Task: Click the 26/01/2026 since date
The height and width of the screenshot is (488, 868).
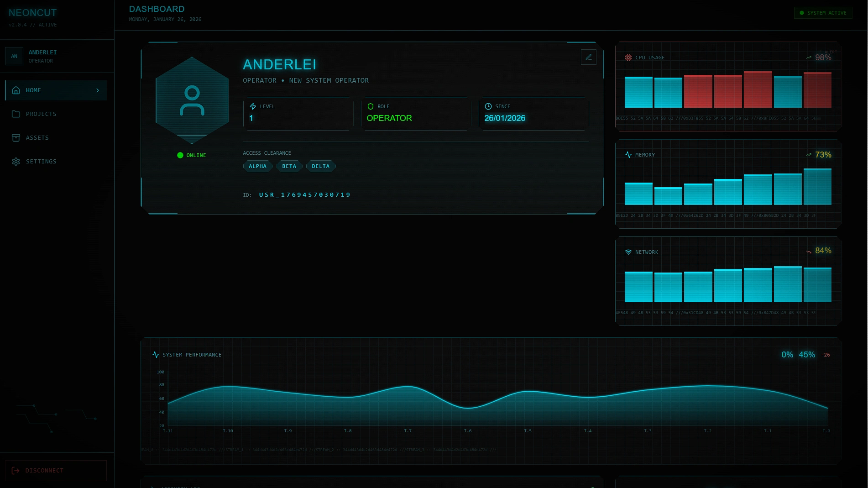Action: coord(505,118)
